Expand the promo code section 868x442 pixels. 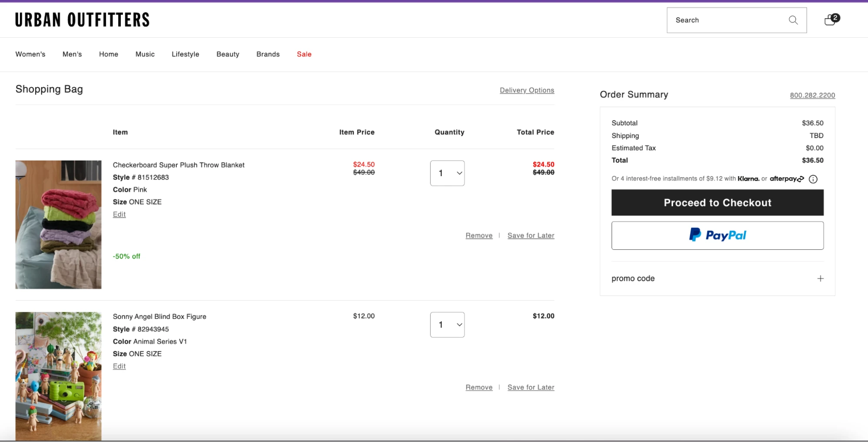point(820,278)
